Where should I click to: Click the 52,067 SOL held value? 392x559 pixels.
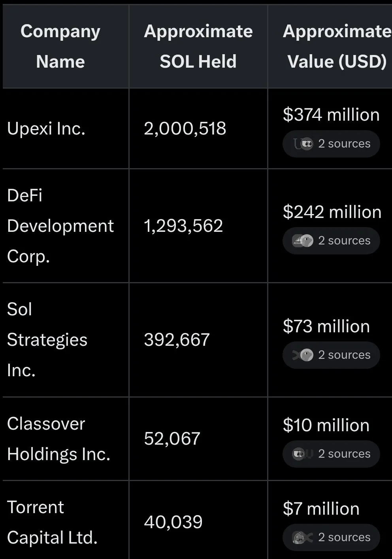tap(172, 439)
